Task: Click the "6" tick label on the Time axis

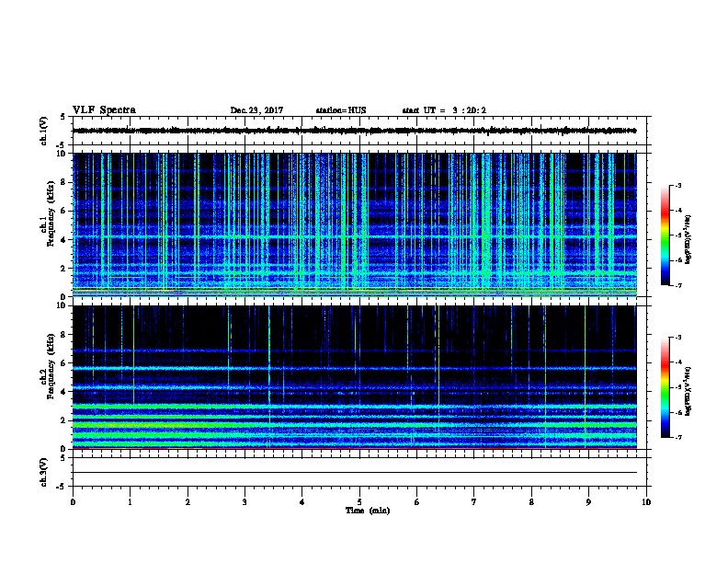Action: click(417, 502)
